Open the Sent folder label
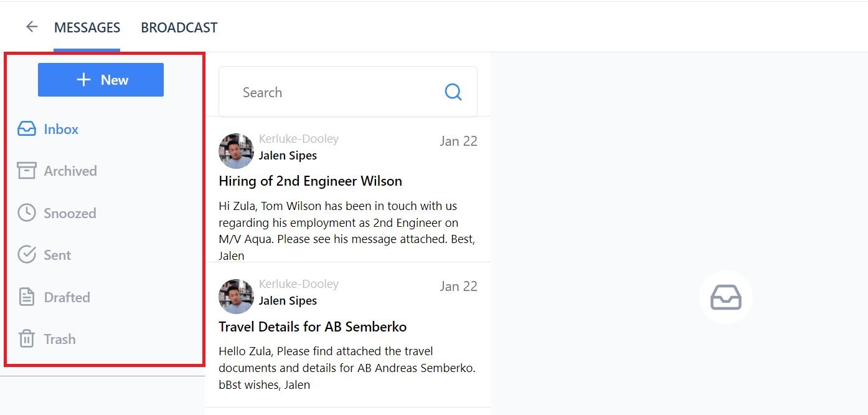The height and width of the screenshot is (415, 868). [57, 255]
